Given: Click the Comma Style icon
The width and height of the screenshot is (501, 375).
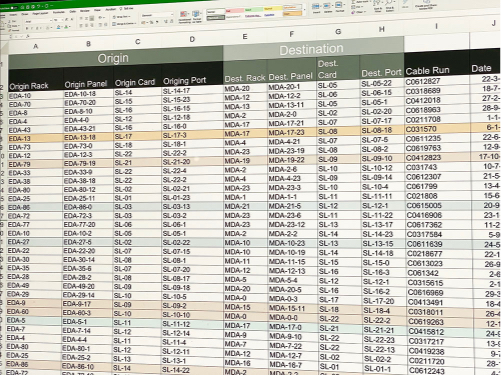Looking at the screenshot, I should coord(157,22).
